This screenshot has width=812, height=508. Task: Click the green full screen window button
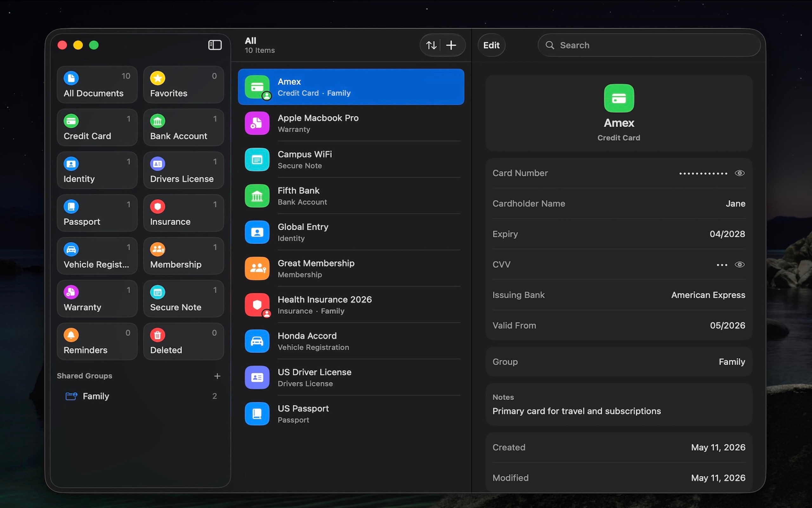click(x=94, y=45)
